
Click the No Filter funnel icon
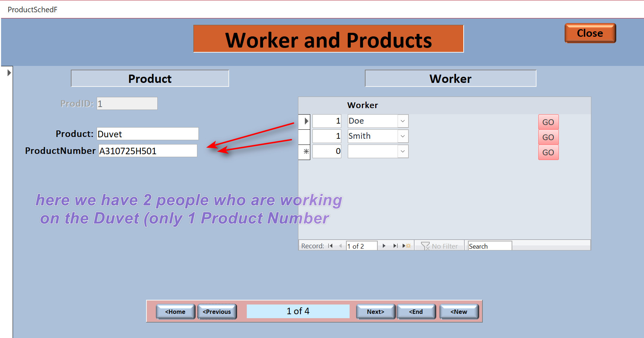tap(425, 246)
